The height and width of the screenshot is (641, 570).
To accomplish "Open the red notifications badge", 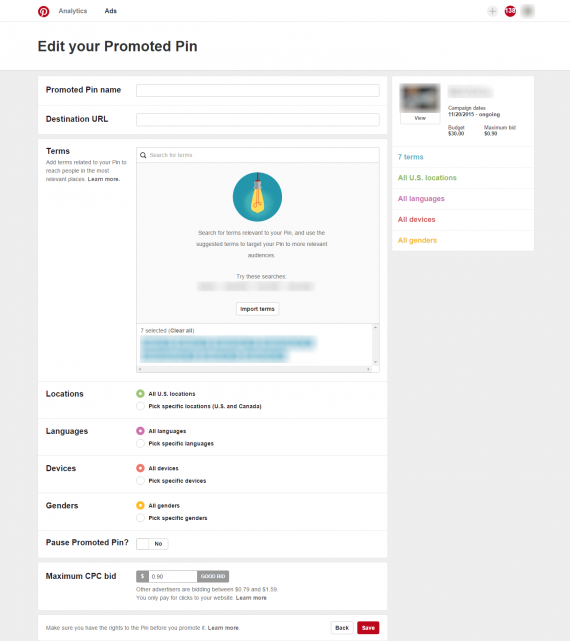I will click(x=510, y=11).
